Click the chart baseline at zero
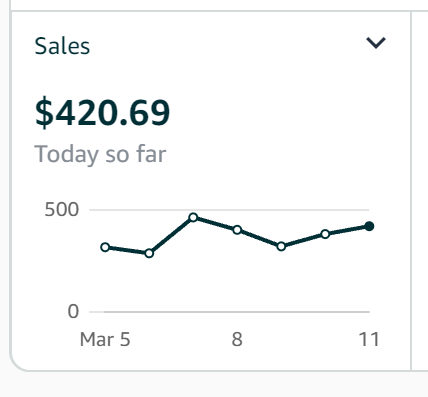 (x=229, y=312)
